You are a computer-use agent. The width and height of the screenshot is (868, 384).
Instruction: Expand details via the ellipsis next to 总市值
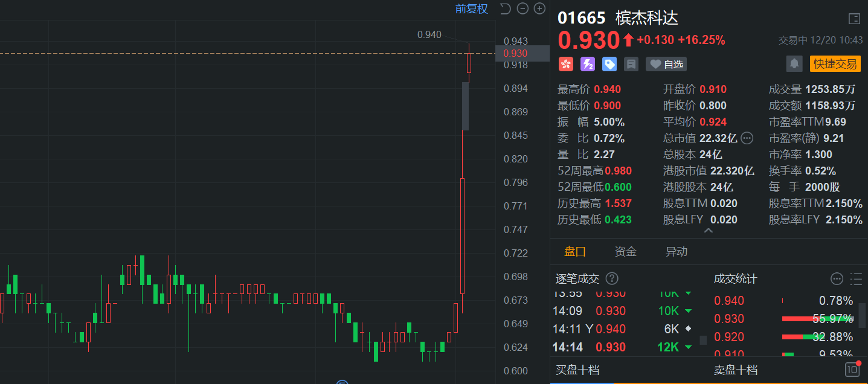tap(747, 138)
